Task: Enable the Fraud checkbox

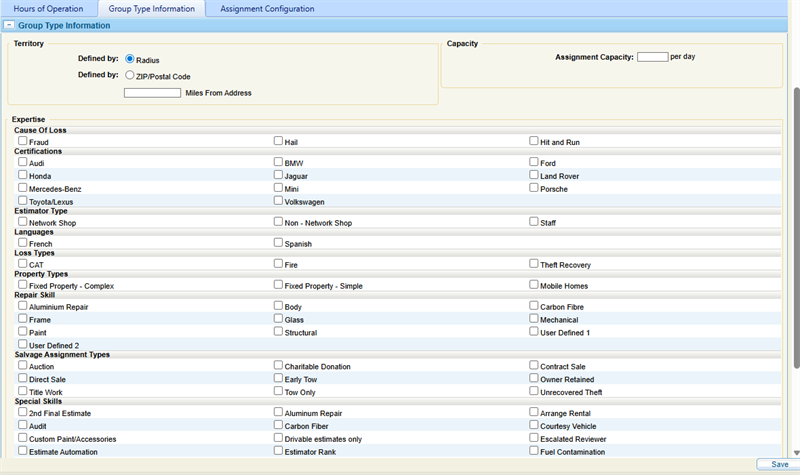Action: pos(23,141)
